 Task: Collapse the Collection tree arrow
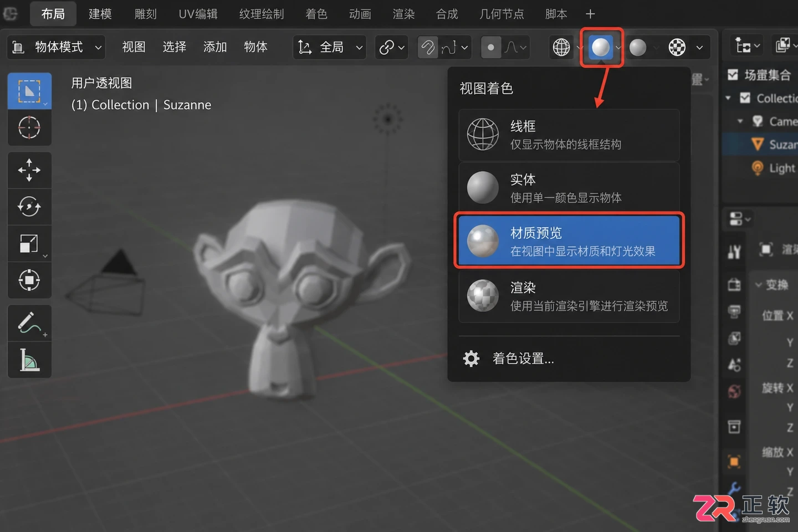coord(728,98)
